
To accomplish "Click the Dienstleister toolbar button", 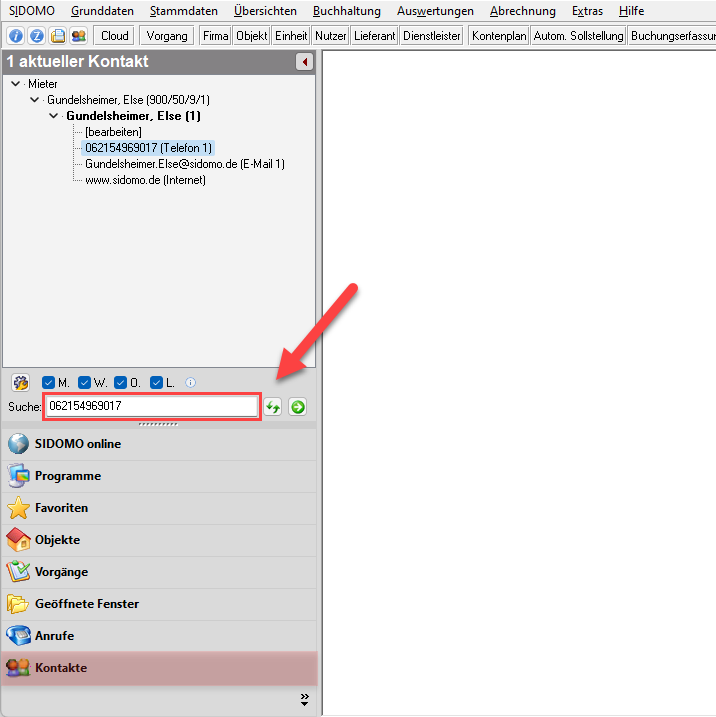I will pyautogui.click(x=432, y=36).
